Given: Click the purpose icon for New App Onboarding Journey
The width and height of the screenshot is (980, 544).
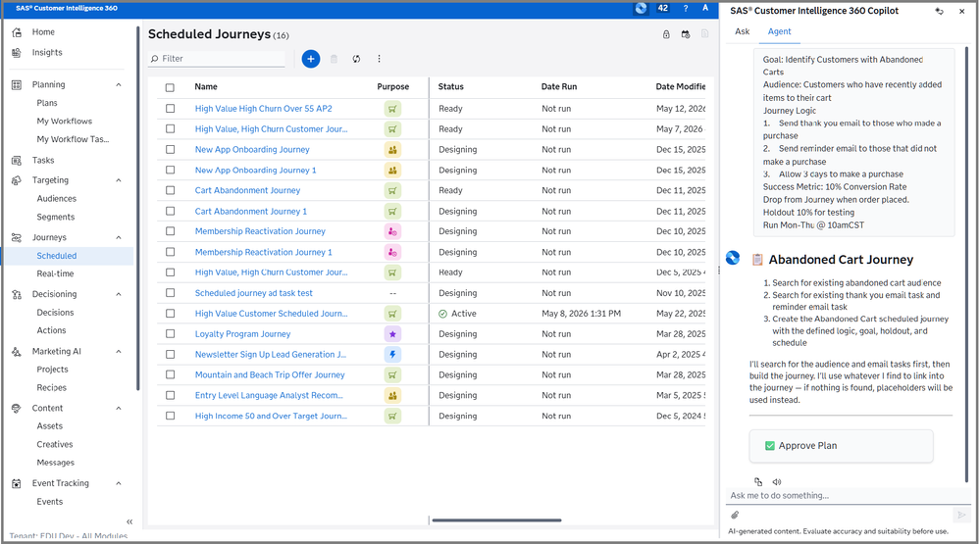Looking at the screenshot, I should (x=392, y=150).
